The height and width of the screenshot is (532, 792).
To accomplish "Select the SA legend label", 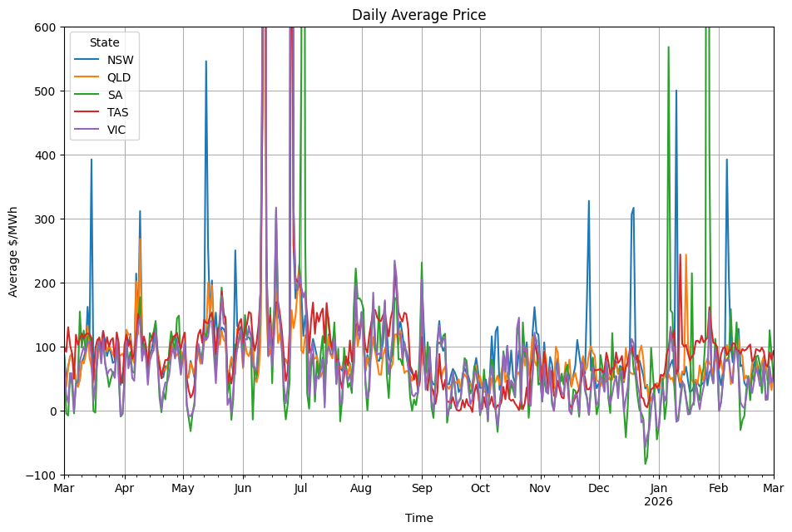I will click(115, 95).
